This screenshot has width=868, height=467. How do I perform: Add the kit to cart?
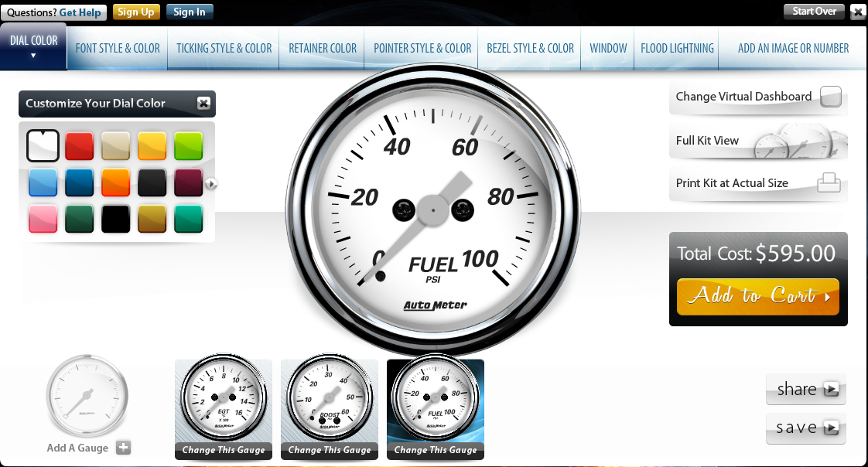[x=758, y=297]
